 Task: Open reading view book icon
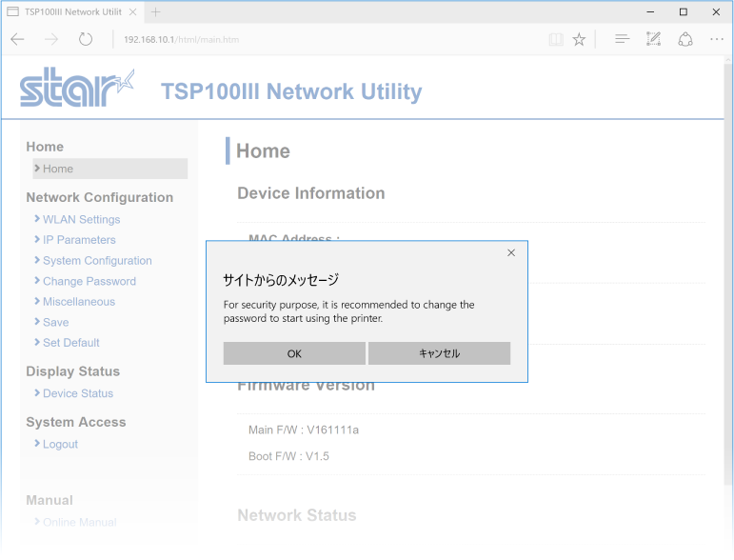(x=556, y=39)
